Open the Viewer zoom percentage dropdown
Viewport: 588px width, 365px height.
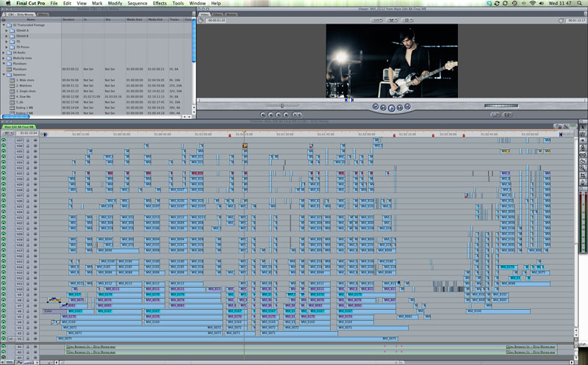click(x=376, y=21)
